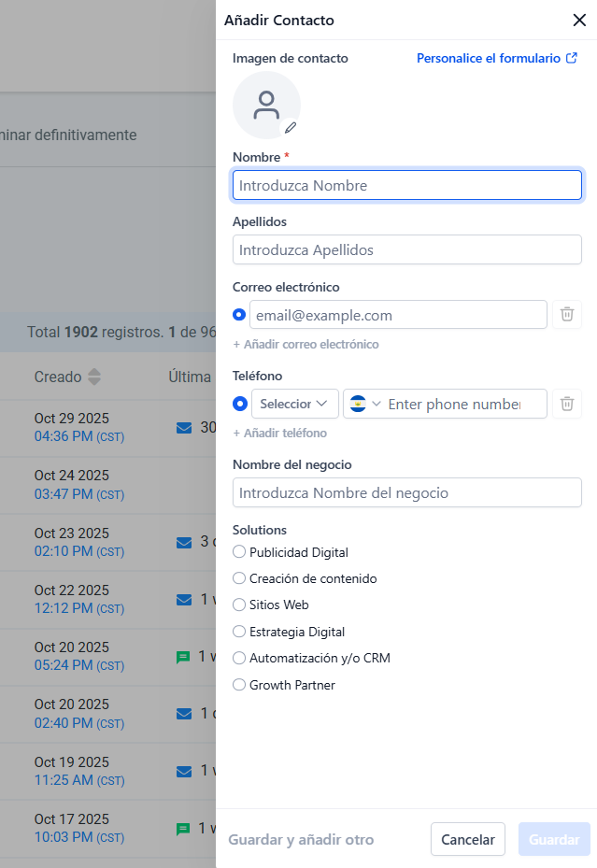Screen dimensions: 597x868
Task: Click the pencil icon to edit contact image
Action: (x=291, y=128)
